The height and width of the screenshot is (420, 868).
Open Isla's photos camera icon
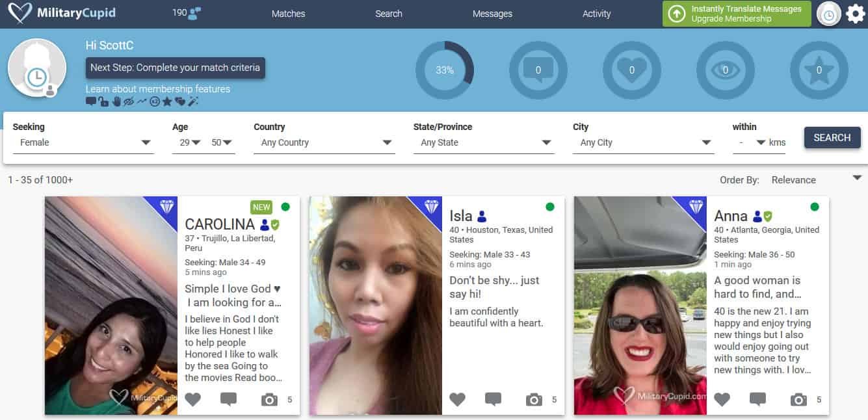click(x=534, y=400)
